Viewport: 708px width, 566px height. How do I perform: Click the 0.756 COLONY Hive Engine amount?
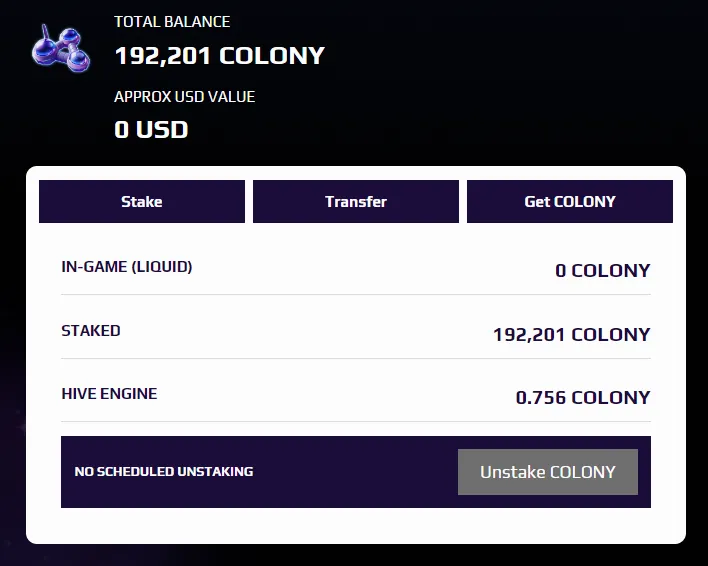click(583, 398)
